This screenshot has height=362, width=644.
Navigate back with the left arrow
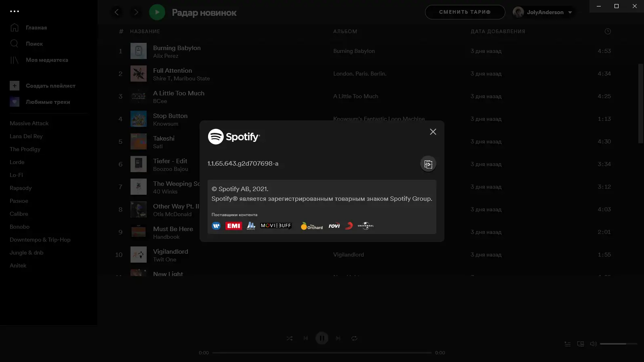coord(117,12)
